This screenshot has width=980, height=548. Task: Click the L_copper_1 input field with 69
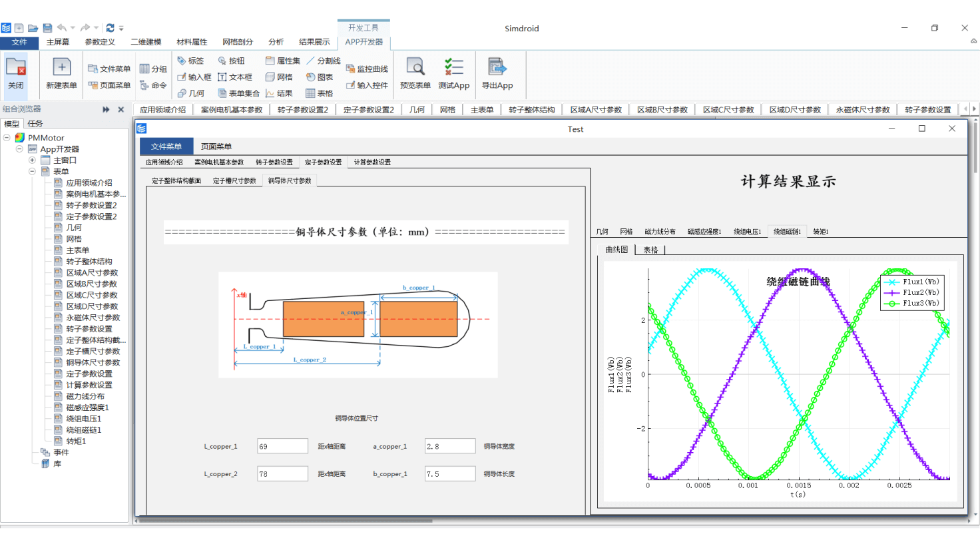pyautogui.click(x=282, y=446)
